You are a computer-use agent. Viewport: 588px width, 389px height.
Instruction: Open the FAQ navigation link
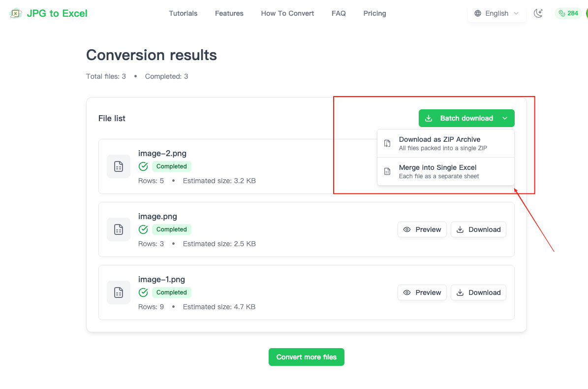tap(339, 13)
